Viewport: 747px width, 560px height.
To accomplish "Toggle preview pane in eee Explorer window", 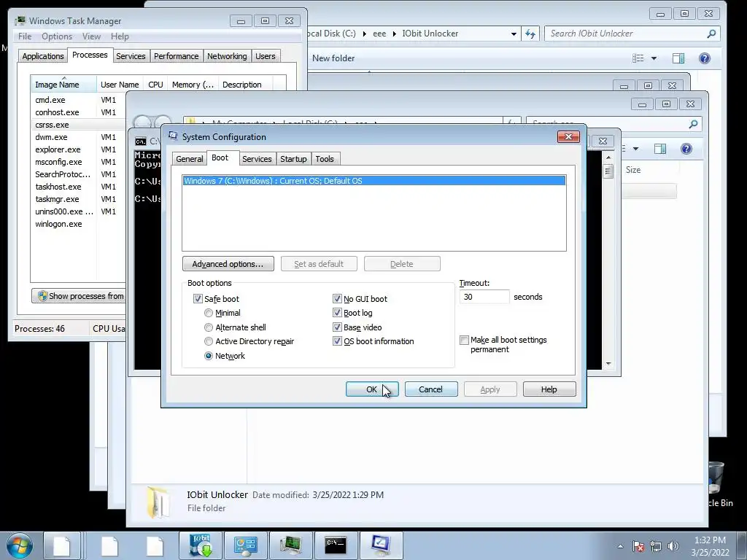I will [x=660, y=149].
